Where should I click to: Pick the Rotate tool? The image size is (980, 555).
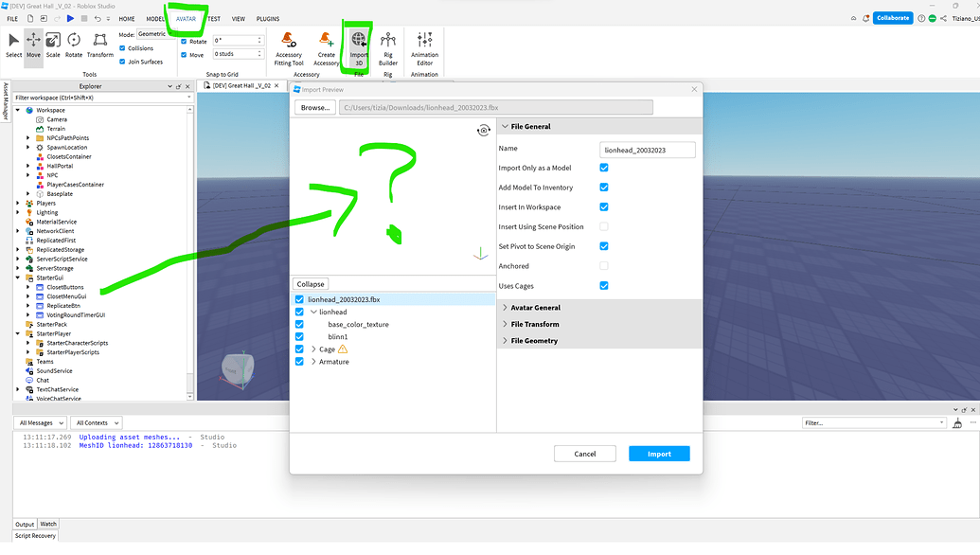tap(74, 45)
